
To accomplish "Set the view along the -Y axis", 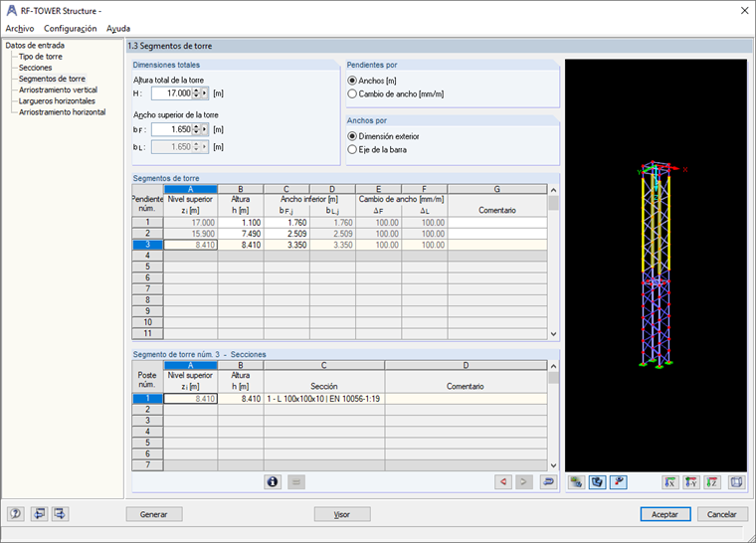I will [x=691, y=482].
